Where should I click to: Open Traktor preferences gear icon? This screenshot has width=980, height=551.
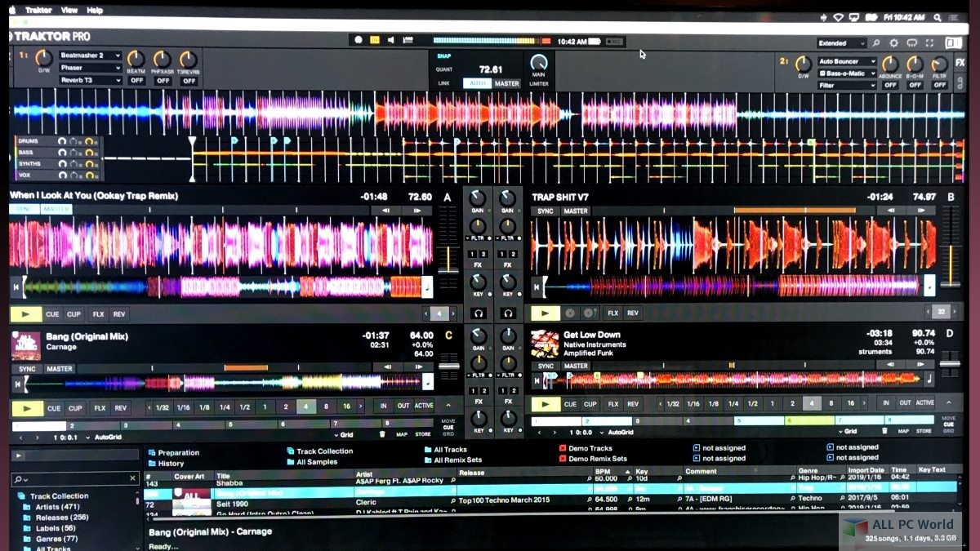[x=893, y=43]
